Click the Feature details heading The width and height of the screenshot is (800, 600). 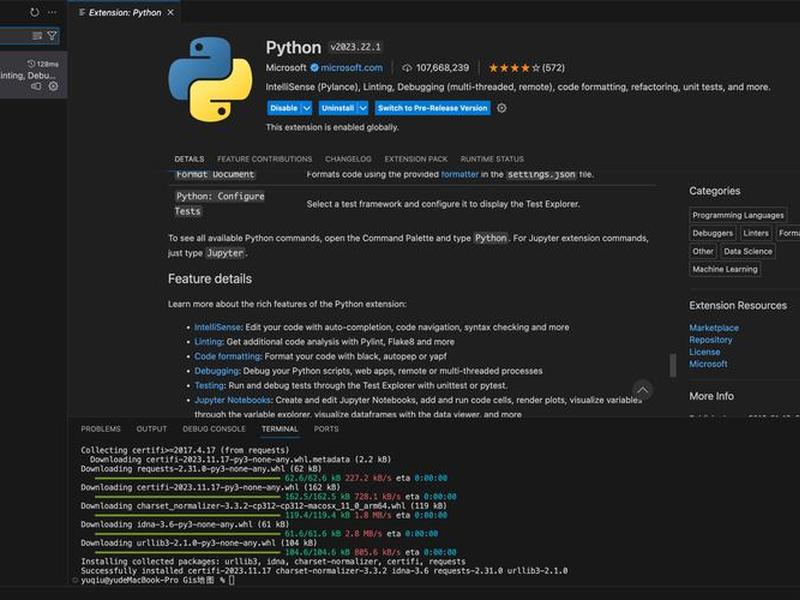tap(210, 279)
